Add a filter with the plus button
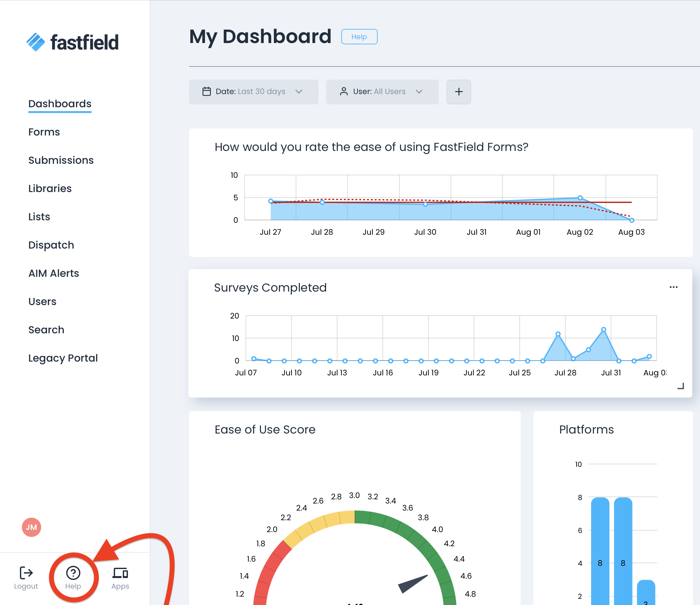The height and width of the screenshot is (605, 700). click(458, 92)
